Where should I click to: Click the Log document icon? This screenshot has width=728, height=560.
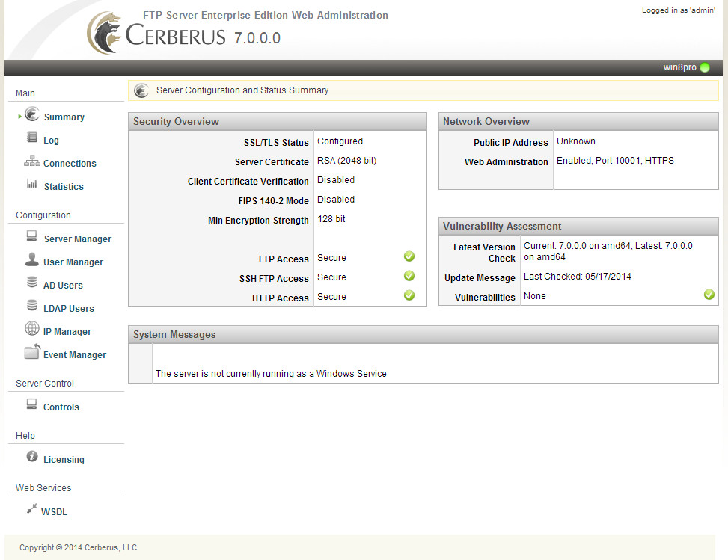pyautogui.click(x=32, y=137)
